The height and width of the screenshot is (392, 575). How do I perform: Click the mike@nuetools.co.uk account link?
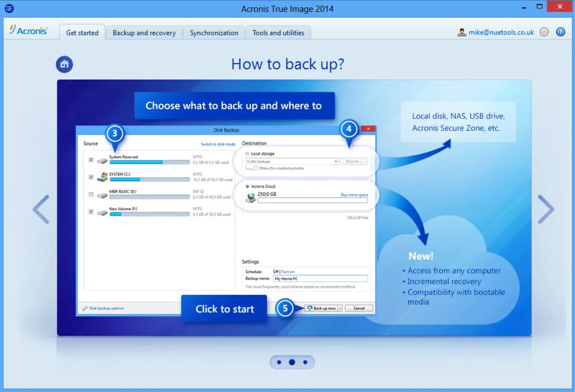click(501, 32)
